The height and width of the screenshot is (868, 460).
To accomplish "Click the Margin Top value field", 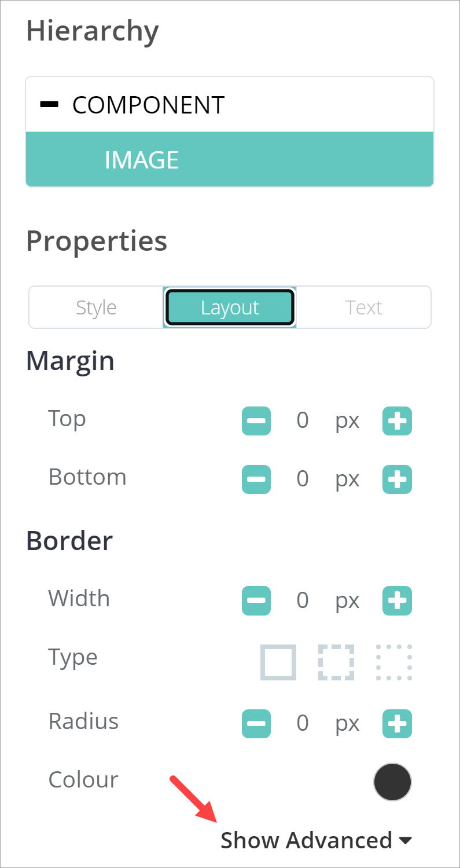I will (303, 421).
